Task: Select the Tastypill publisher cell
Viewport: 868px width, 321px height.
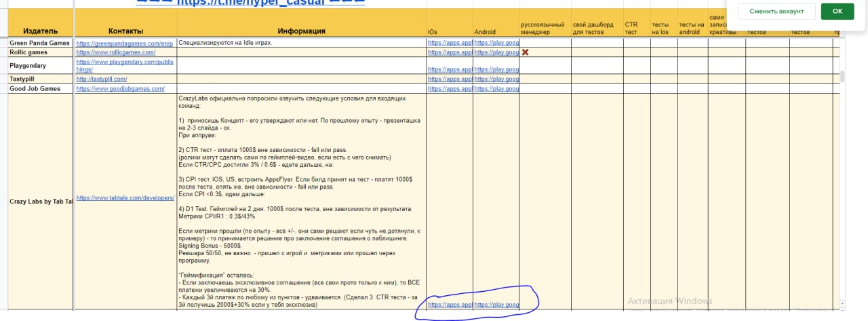Action: pyautogui.click(x=40, y=79)
